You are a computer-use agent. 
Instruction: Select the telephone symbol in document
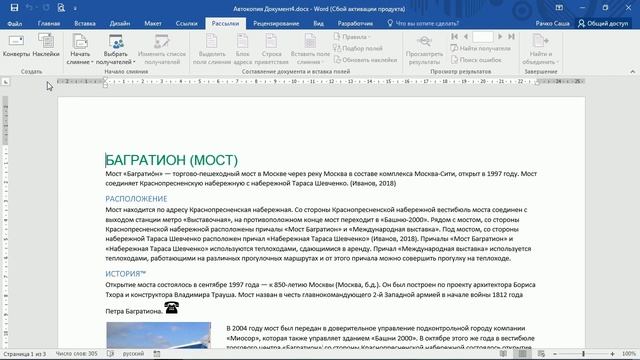click(171, 308)
